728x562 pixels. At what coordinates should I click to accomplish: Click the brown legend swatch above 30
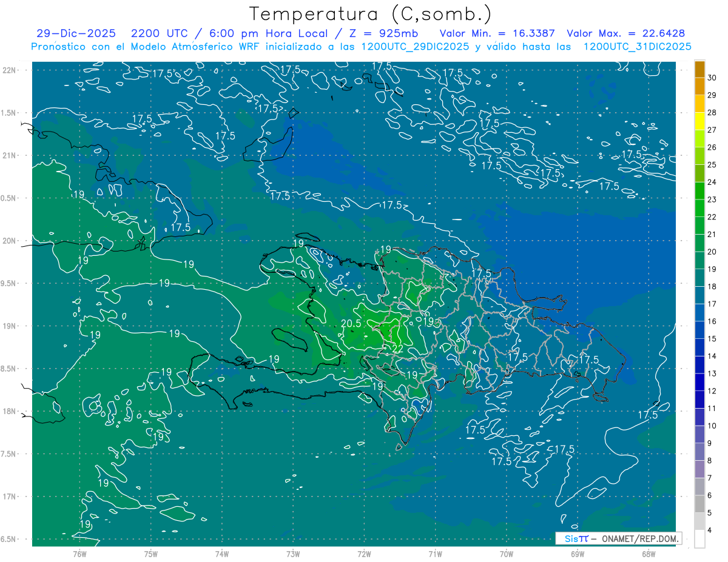(x=699, y=69)
